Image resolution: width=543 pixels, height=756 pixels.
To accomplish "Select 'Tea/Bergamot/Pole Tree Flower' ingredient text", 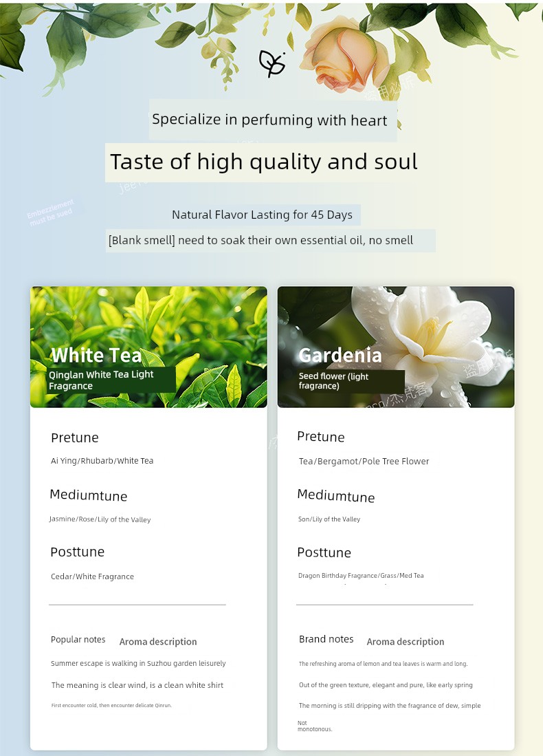I will point(364,462).
